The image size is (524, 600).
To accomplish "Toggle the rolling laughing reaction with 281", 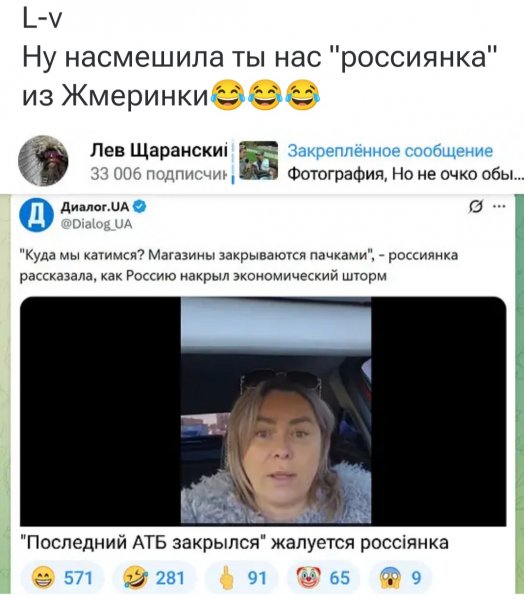I will [155, 577].
